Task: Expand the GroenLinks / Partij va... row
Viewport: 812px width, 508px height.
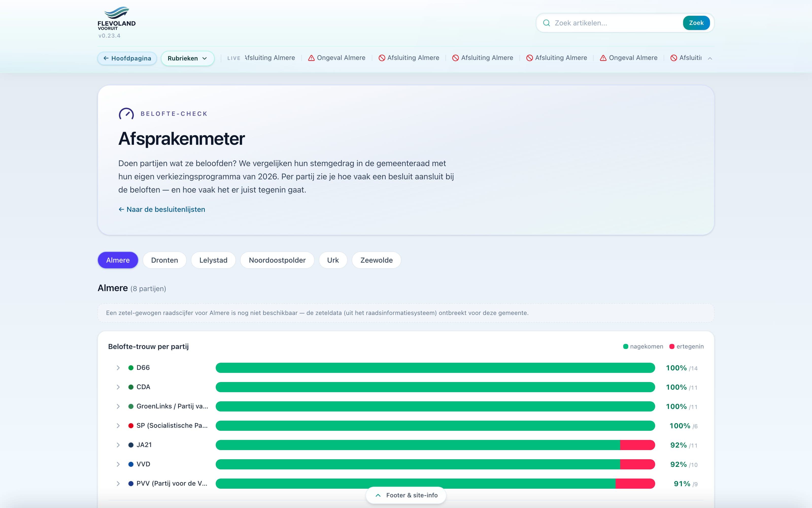Action: [118, 406]
